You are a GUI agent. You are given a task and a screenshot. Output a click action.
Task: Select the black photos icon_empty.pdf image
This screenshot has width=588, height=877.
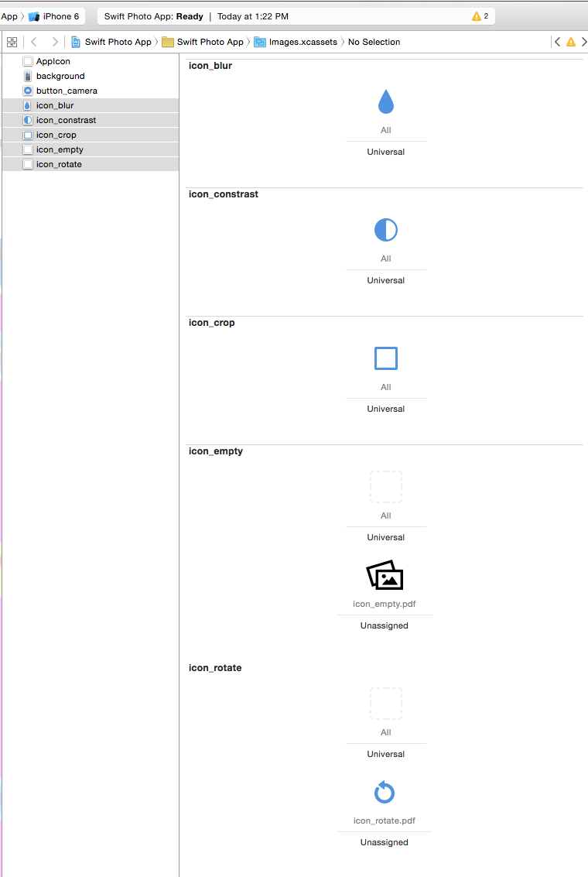click(x=385, y=575)
